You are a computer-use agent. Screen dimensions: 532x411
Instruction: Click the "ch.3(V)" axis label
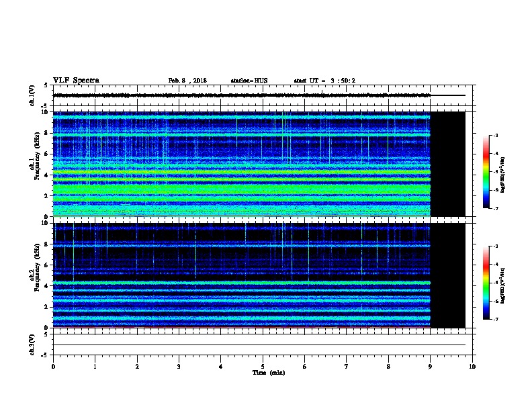click(x=32, y=345)
